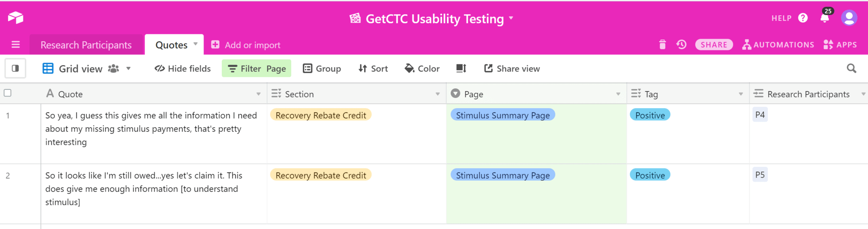Click the Grid view label
Image resolution: width=868 pixels, height=229 pixels.
tap(81, 69)
